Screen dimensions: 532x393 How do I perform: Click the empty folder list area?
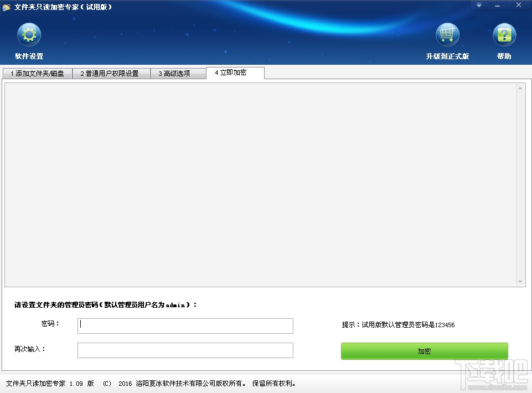point(260,183)
